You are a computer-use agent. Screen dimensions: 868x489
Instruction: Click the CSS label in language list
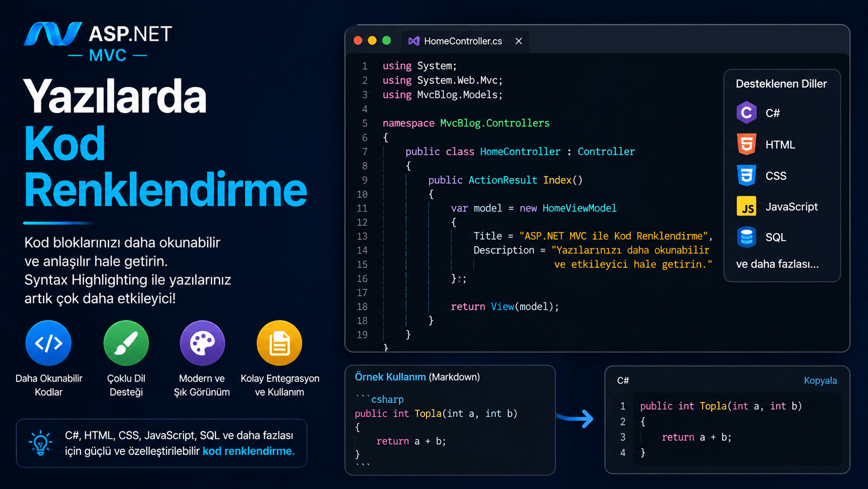pos(776,176)
